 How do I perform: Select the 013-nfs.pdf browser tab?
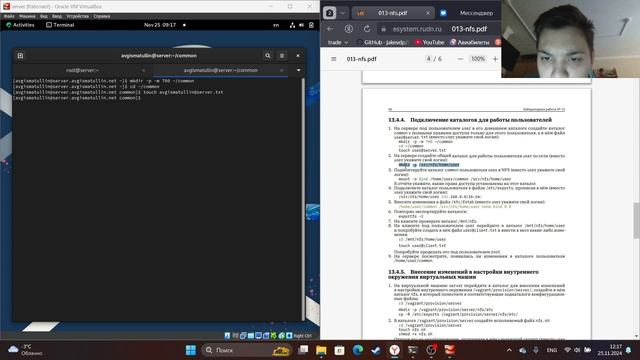(392, 13)
